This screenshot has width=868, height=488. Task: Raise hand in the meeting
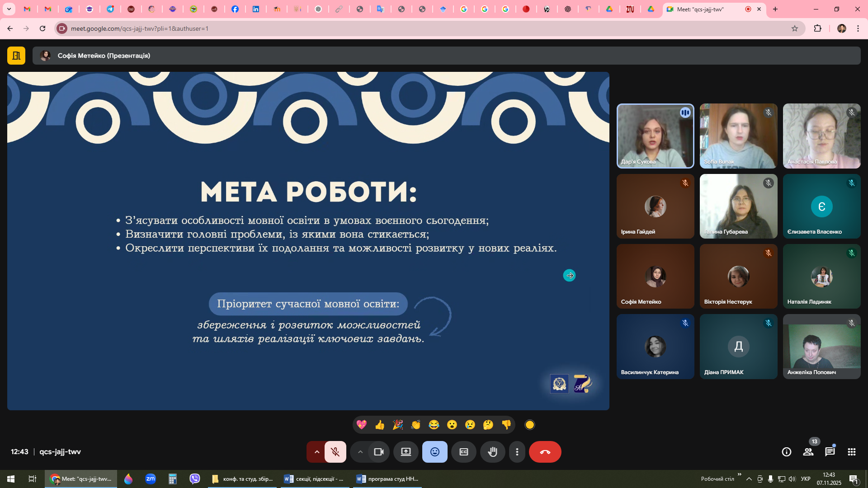point(493,452)
